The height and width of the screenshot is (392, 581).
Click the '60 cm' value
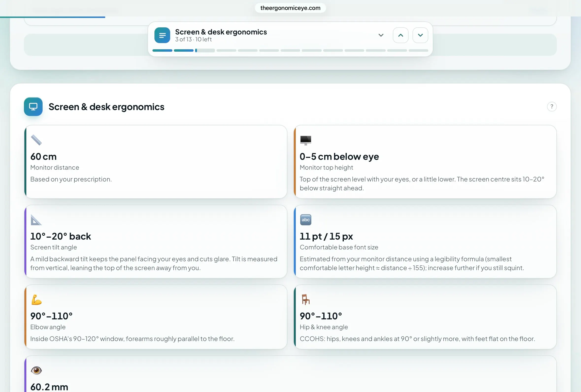44,157
